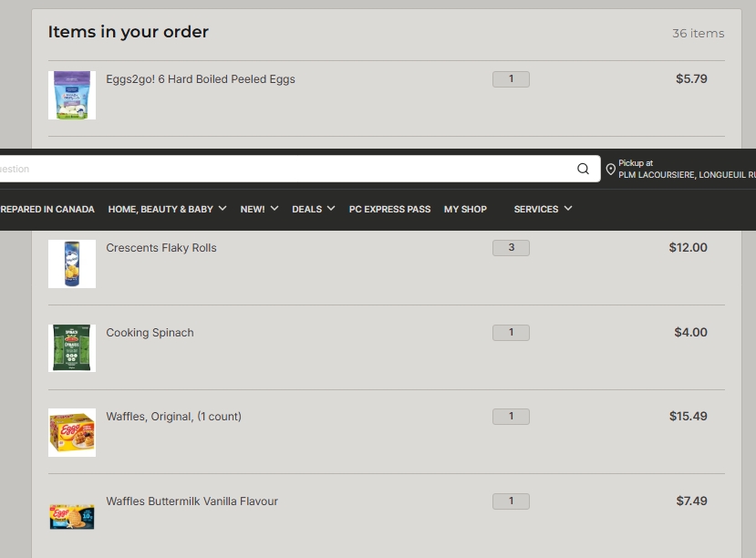Select the $12.00 price

(x=688, y=247)
